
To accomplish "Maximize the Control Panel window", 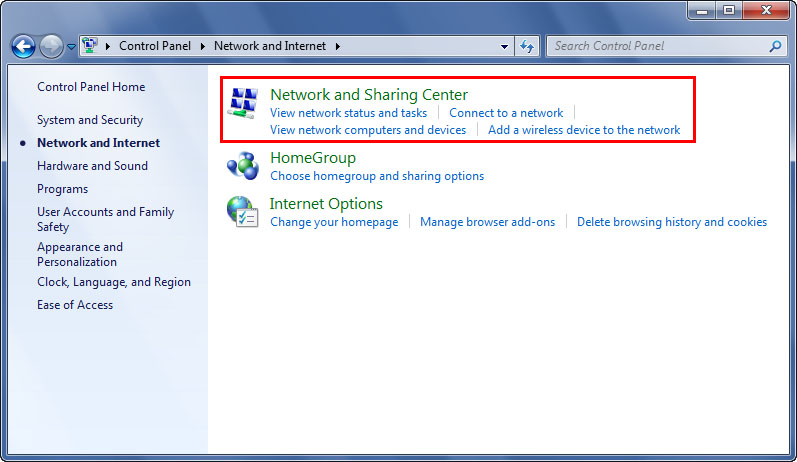I will 729,10.
